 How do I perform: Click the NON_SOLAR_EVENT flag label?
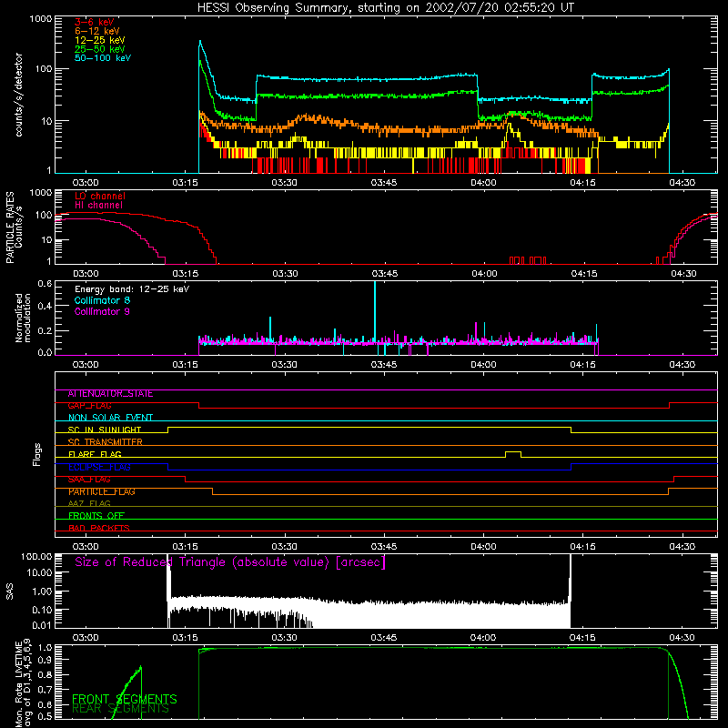(x=110, y=418)
